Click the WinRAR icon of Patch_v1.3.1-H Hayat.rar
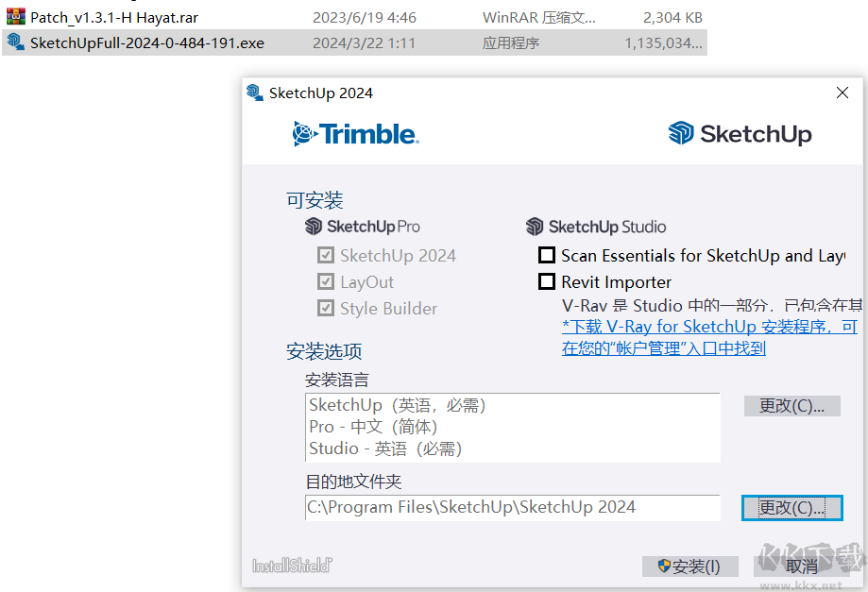This screenshot has height=592, width=868. pyautogui.click(x=15, y=17)
